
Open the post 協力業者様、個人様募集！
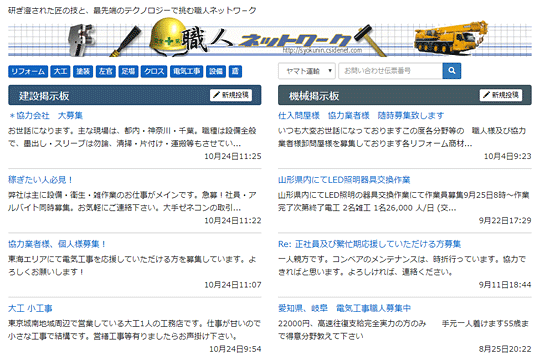point(57,244)
